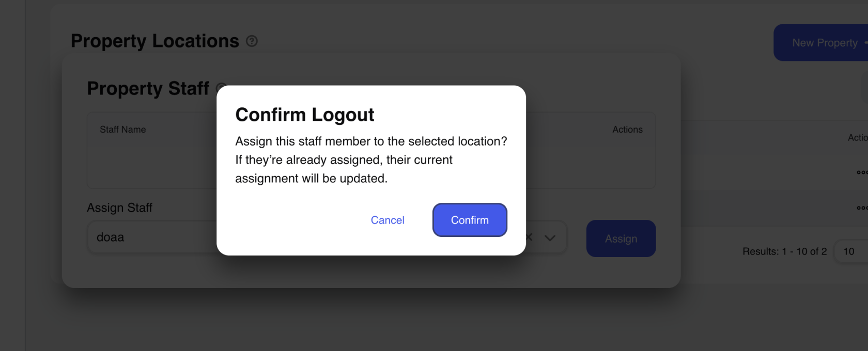
Task: Open the results page size dropdown
Action: (x=850, y=251)
